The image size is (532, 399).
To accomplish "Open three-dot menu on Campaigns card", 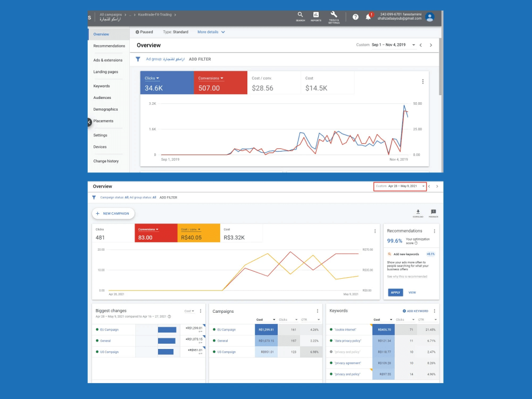I will coord(317,311).
